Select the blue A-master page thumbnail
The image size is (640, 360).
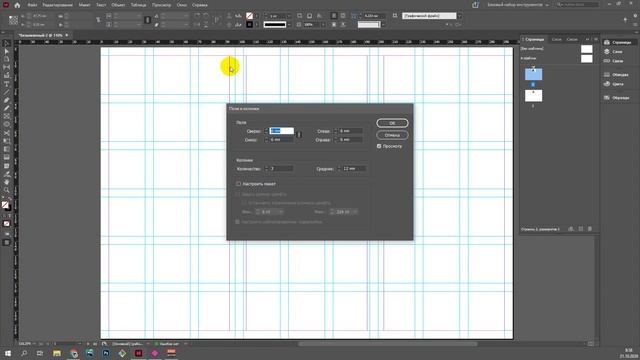(x=533, y=74)
